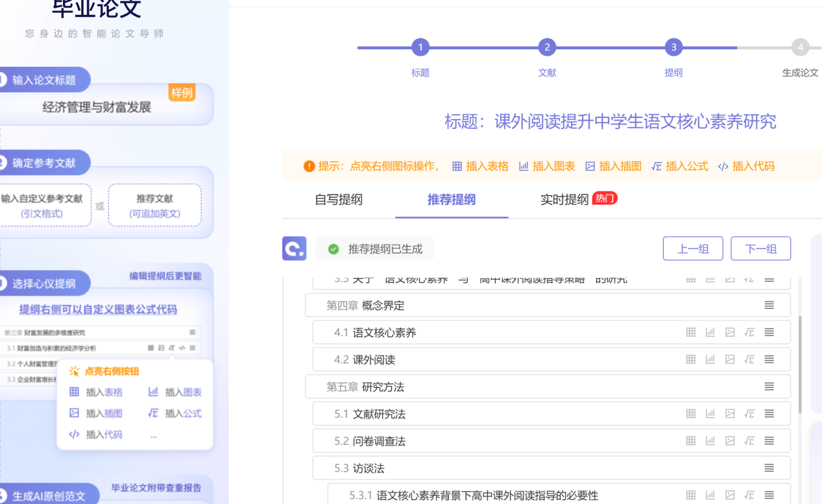Open 推荐文献 in the left sidebar
The image size is (822, 504).
click(x=154, y=204)
